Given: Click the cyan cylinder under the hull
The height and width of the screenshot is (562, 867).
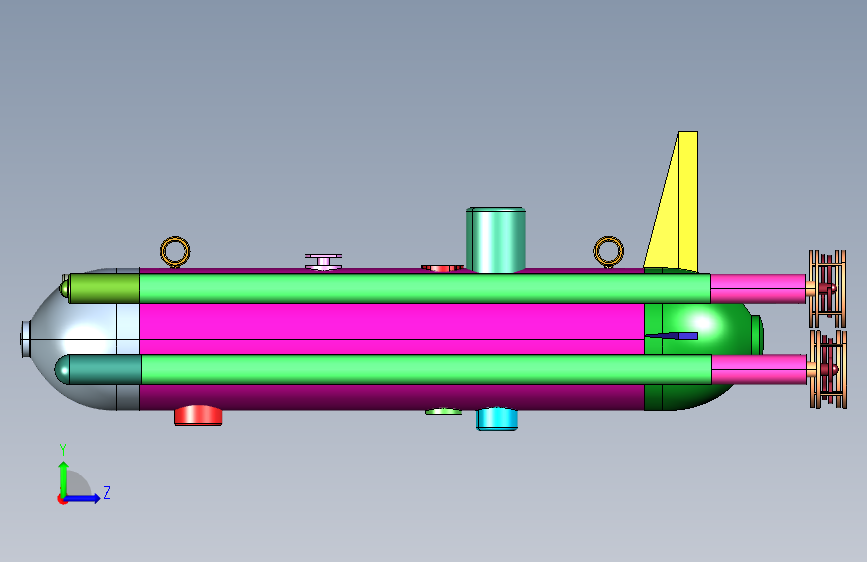Looking at the screenshot, I should point(497,419).
